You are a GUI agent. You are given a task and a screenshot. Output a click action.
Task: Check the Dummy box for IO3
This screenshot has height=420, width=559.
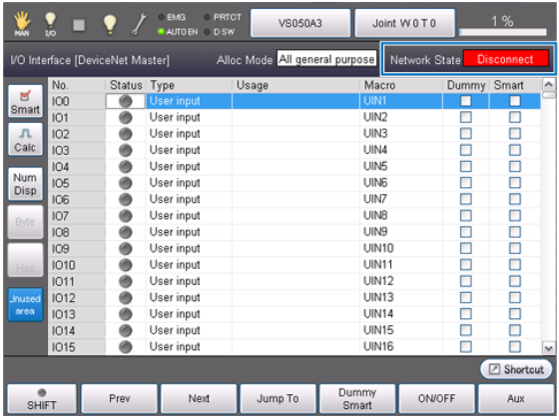click(x=466, y=150)
